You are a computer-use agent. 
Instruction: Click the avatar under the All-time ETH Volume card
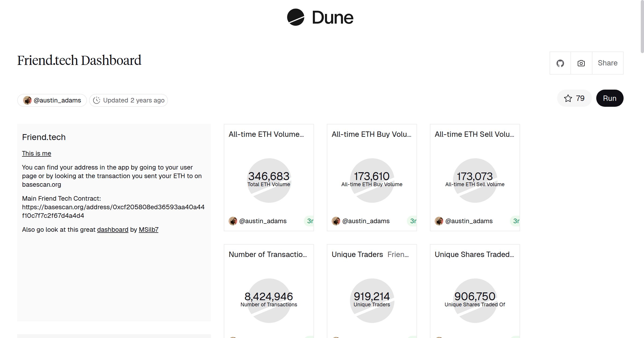(233, 221)
